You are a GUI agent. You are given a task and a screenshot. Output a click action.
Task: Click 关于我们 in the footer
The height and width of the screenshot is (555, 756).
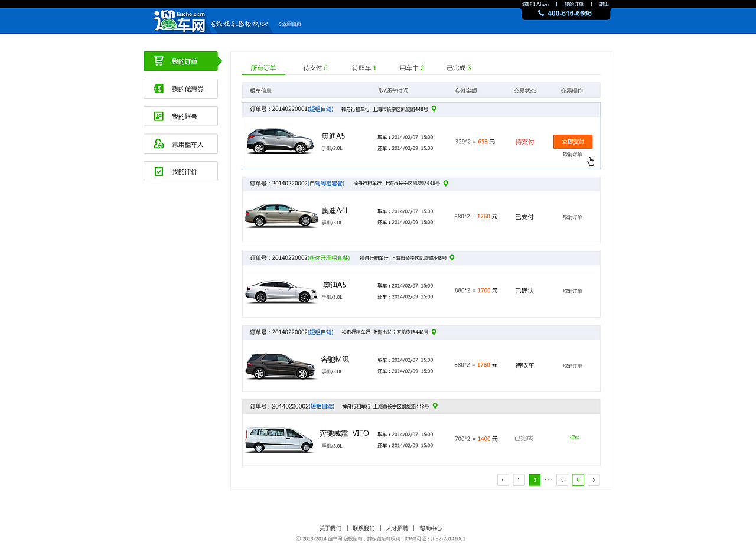(x=330, y=528)
